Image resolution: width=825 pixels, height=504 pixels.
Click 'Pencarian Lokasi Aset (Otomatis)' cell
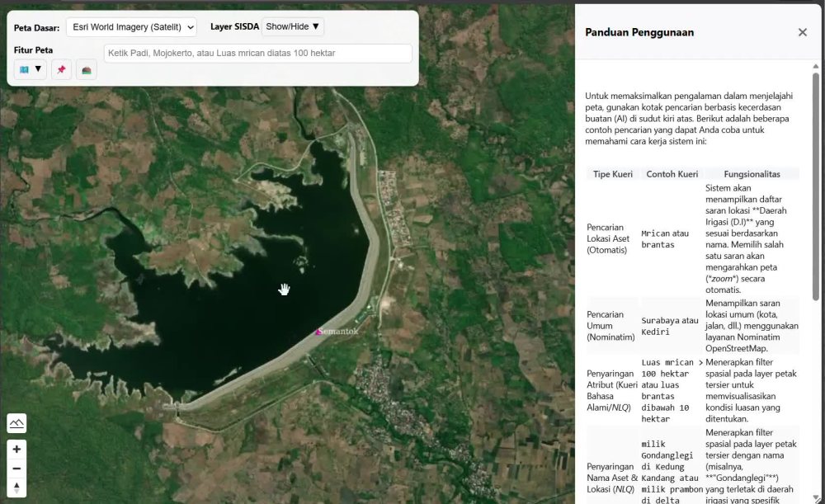coord(608,239)
